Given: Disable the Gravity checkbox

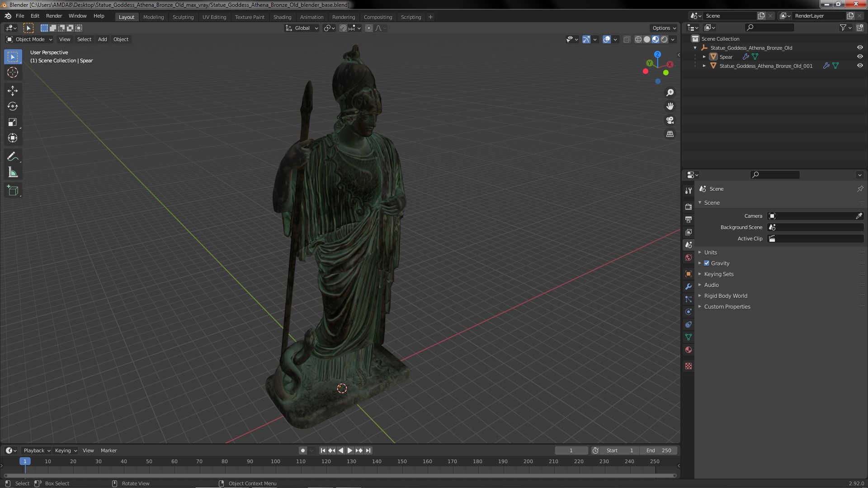Looking at the screenshot, I should (x=707, y=263).
